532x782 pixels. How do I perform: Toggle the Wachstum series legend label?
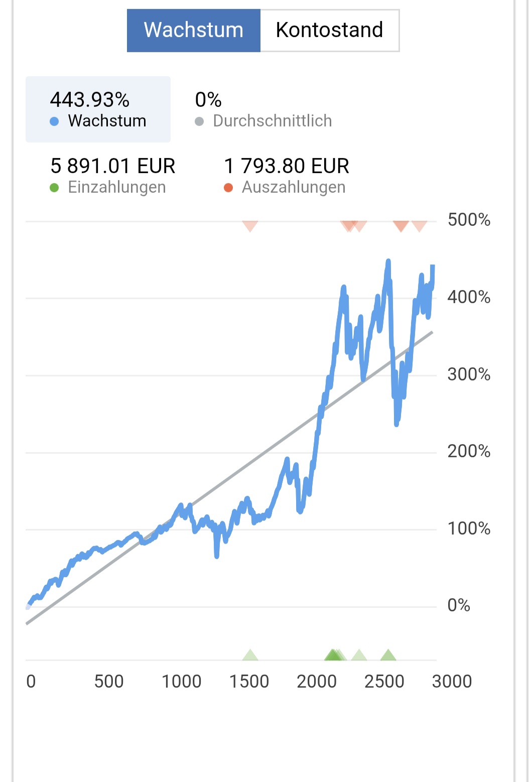point(107,121)
